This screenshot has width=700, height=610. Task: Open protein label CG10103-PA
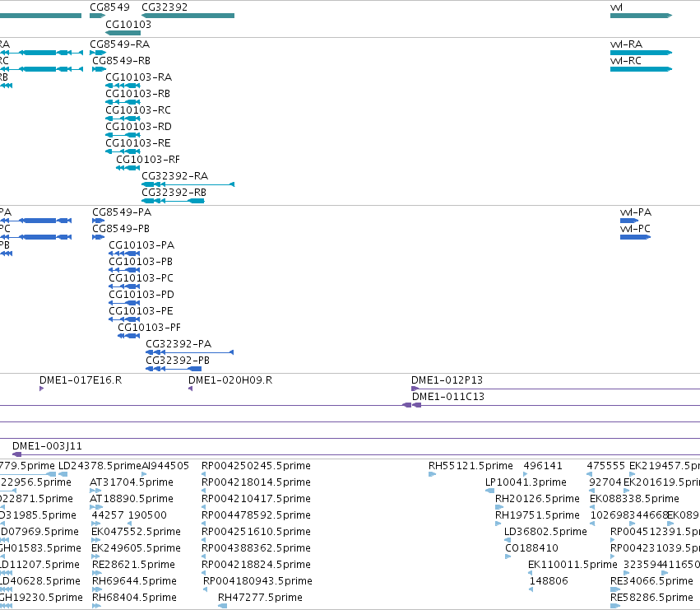pos(141,245)
